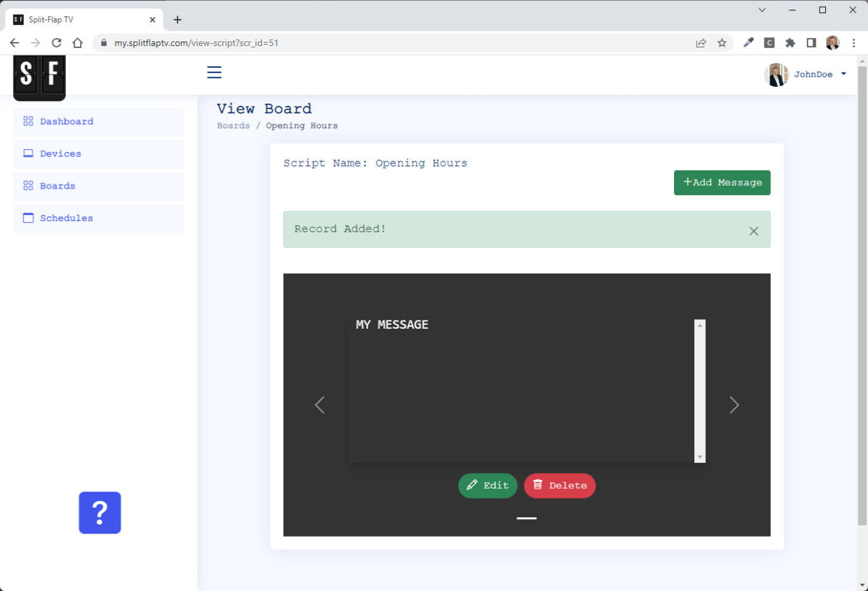The width and height of the screenshot is (868, 591).
Task: Open Chrome three-dot menu
Action: [853, 43]
